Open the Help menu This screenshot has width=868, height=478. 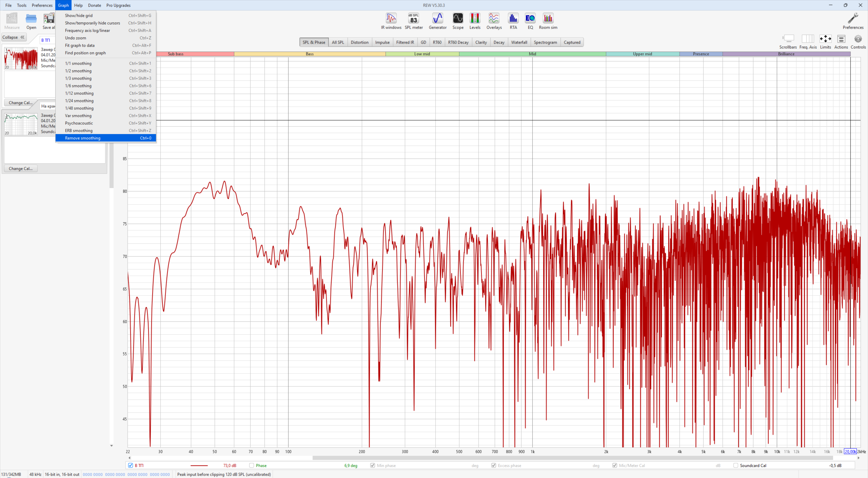78,5
